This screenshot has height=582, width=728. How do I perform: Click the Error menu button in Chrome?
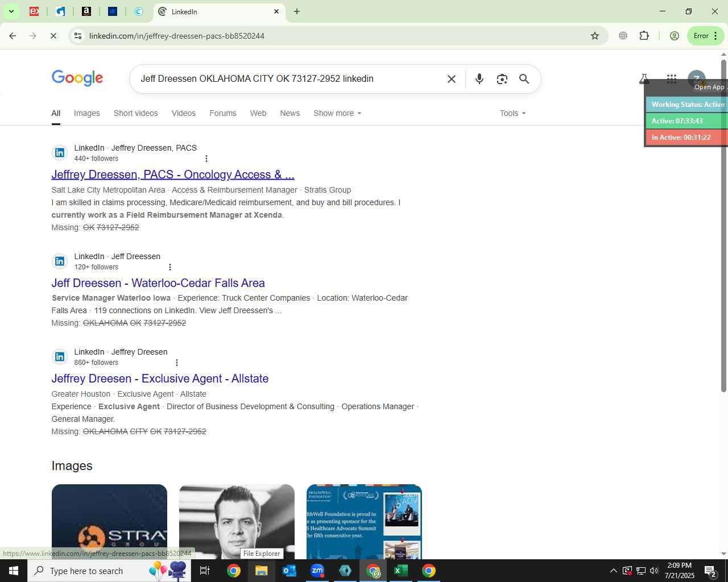pos(706,36)
